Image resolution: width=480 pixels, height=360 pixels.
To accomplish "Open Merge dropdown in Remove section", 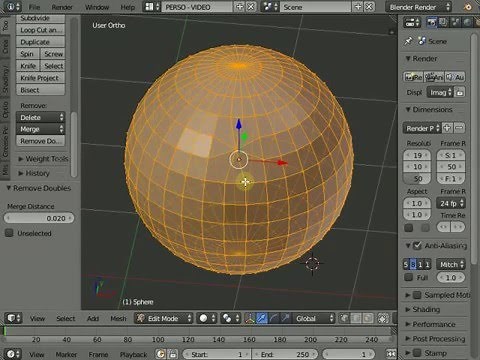I will point(41,129).
